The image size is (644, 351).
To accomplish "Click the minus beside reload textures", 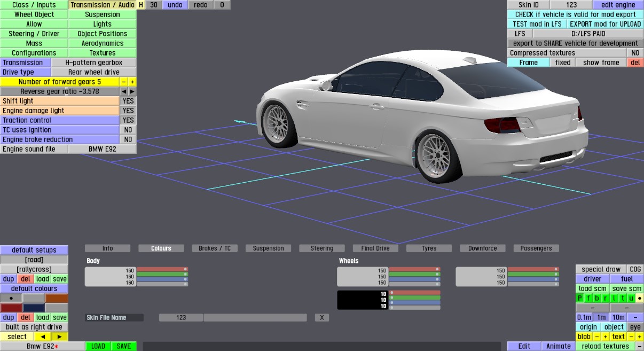I will (639, 346).
